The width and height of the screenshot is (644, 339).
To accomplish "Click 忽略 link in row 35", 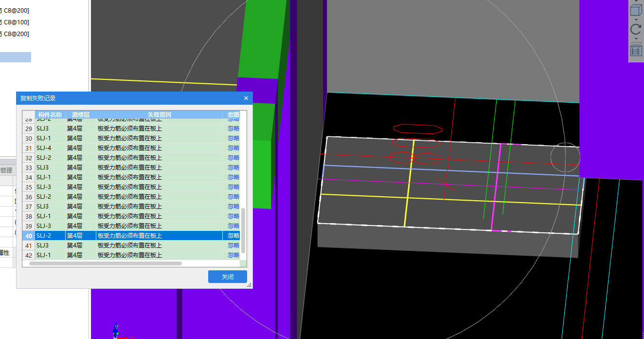I will point(233,187).
